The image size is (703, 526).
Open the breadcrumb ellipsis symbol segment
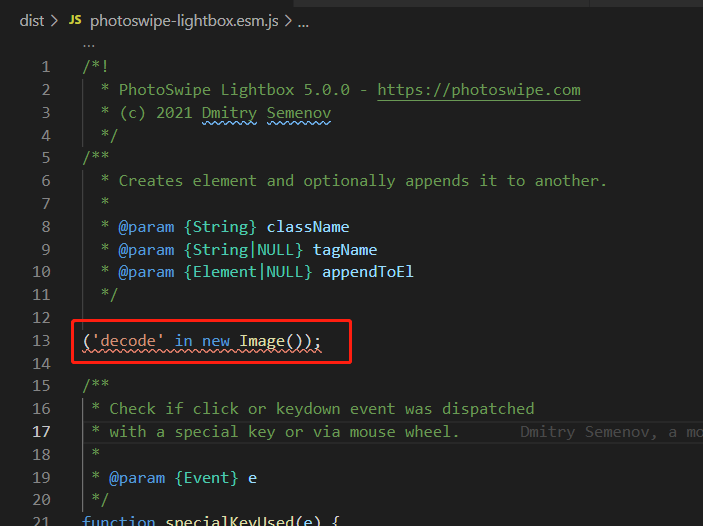303,22
